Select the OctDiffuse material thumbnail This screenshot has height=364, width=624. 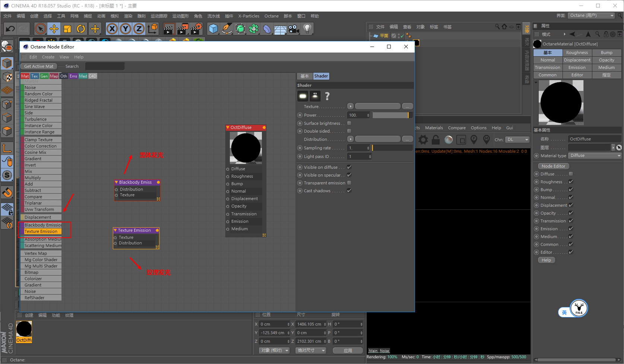(x=24, y=329)
